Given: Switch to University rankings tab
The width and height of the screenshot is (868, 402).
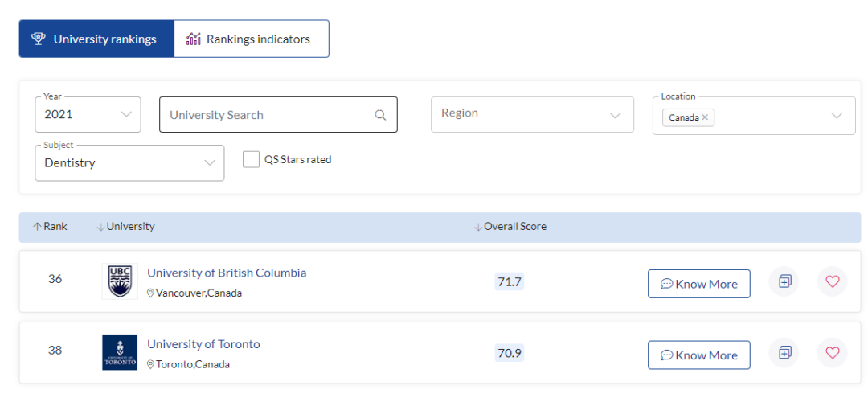Looking at the screenshot, I should click(96, 39).
